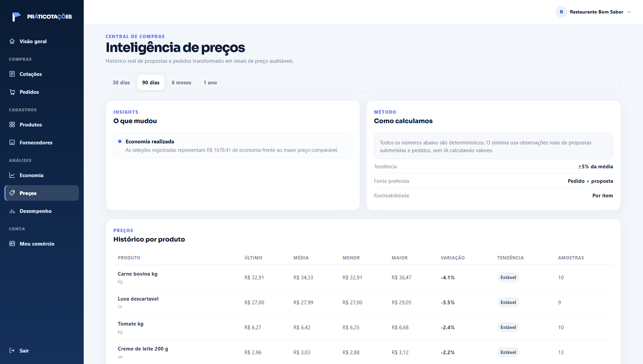Click the R$ 6,25 menor price
The image size is (643, 364).
click(x=351, y=328)
